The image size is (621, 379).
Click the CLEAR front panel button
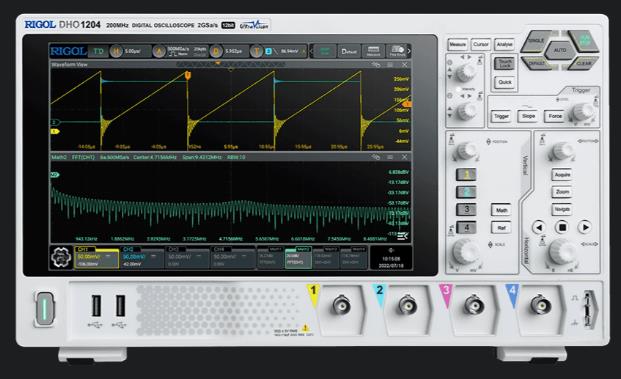583,63
